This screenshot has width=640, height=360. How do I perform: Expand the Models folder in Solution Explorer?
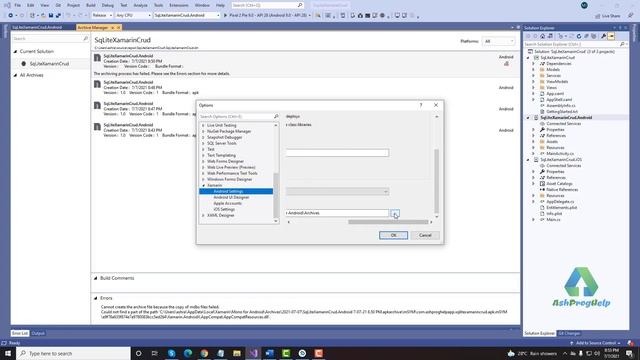[533, 70]
